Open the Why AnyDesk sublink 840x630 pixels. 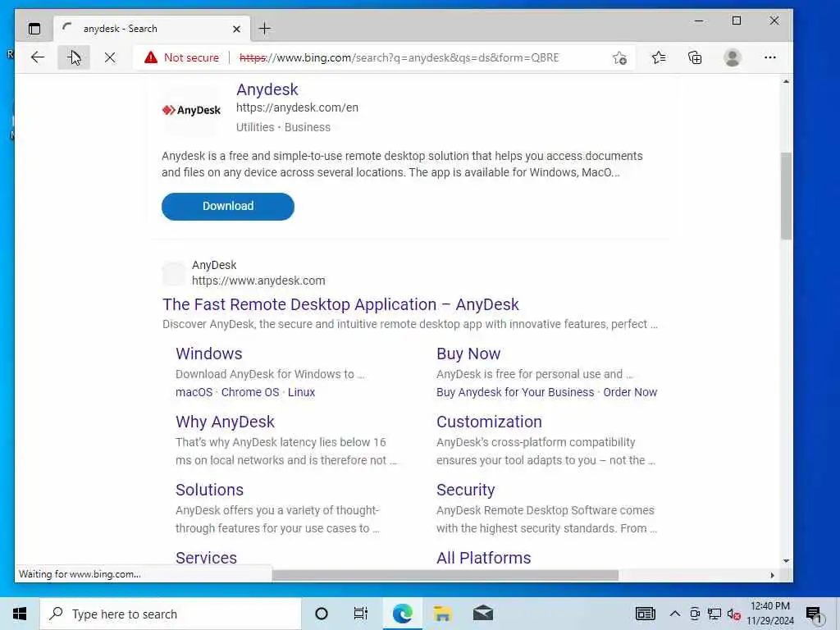click(225, 422)
